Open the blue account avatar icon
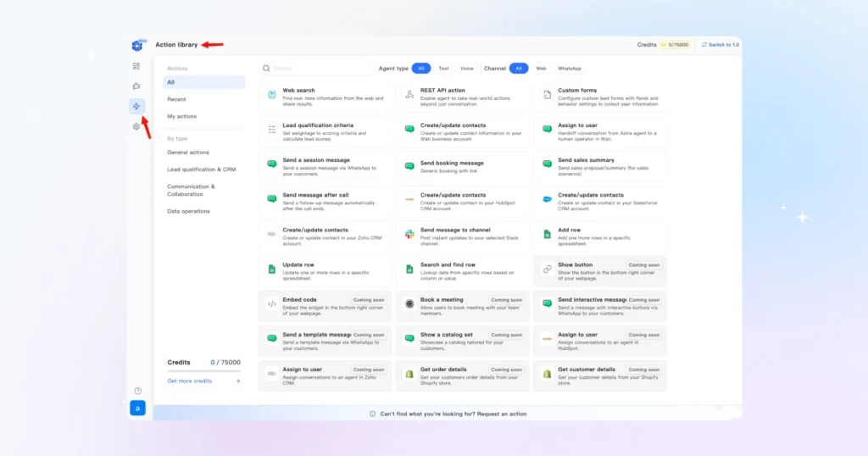The image size is (868, 456). [x=138, y=409]
